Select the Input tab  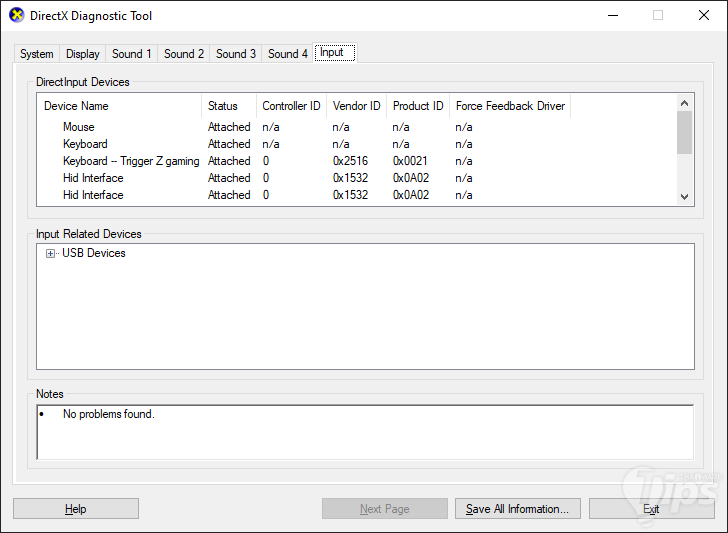[335, 52]
